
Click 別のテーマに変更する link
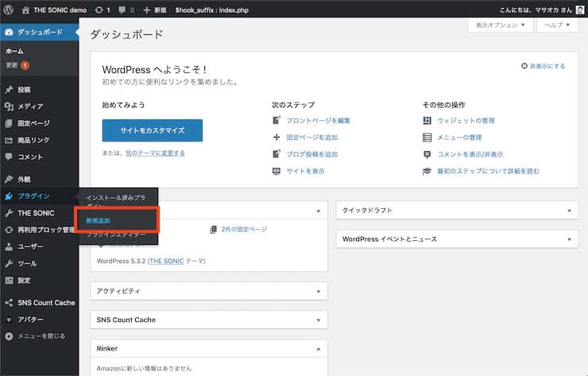pos(155,153)
